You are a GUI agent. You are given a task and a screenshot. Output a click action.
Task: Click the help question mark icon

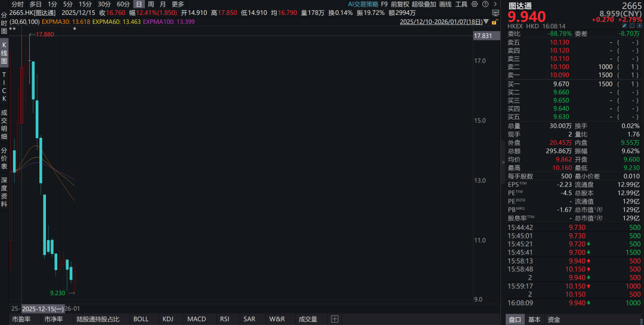pos(485,4)
